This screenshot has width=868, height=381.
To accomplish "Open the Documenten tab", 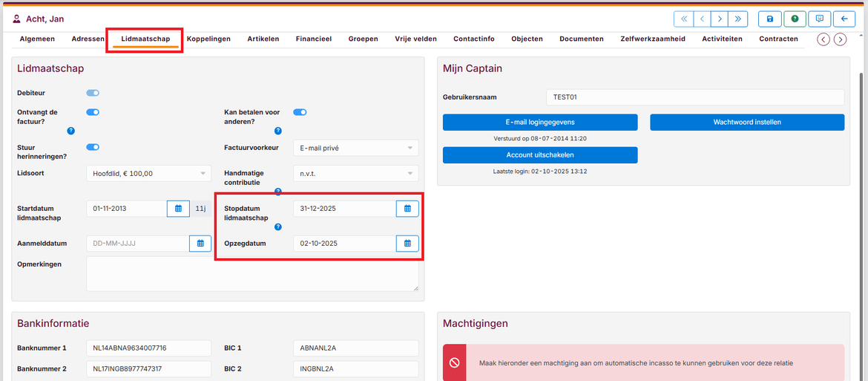I will pyautogui.click(x=581, y=39).
